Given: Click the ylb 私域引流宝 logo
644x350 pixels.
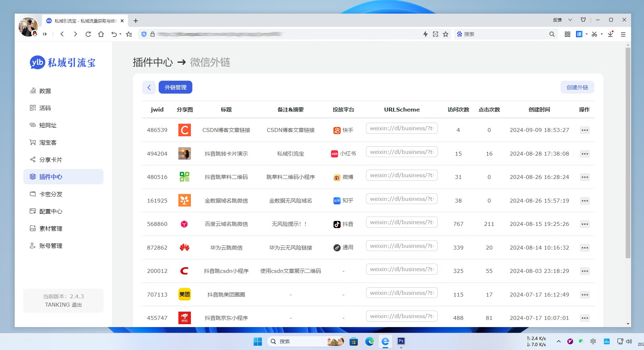Looking at the screenshot, I should [x=63, y=62].
